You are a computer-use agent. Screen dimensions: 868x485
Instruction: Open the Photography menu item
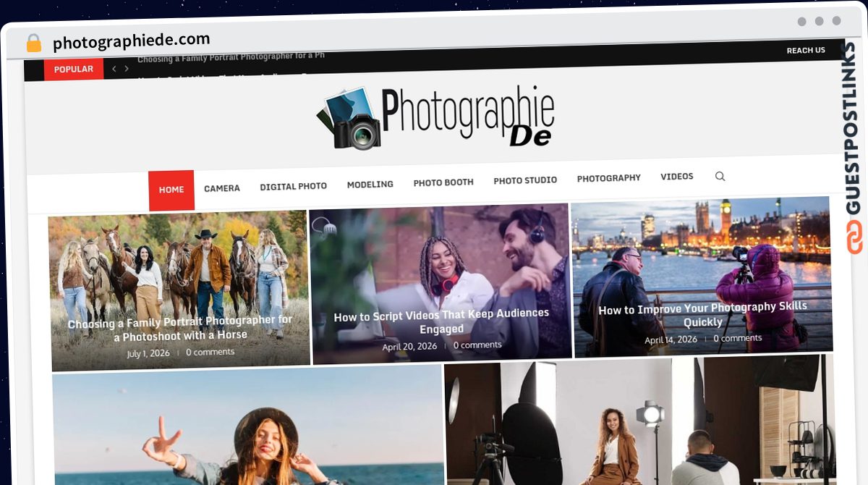point(609,178)
